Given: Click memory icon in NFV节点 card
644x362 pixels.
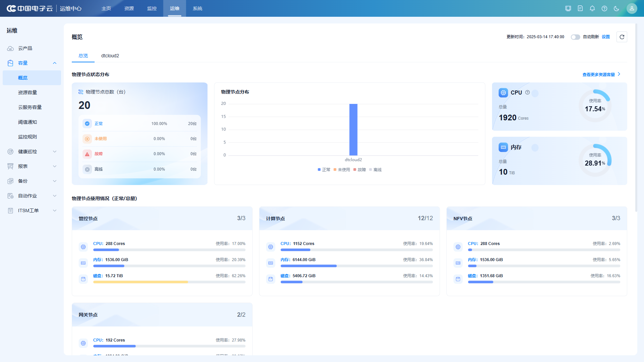Looking at the screenshot, I should 458,263.
